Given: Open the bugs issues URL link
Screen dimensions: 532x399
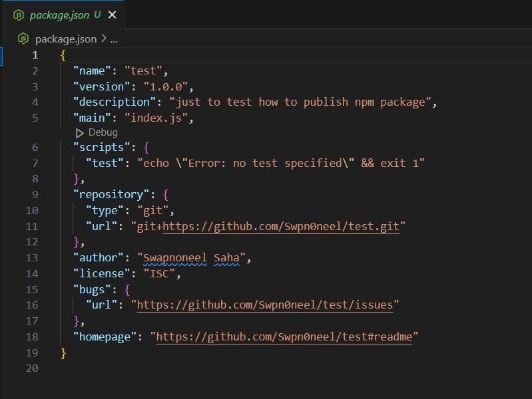Looking at the screenshot, I should 265,305.
